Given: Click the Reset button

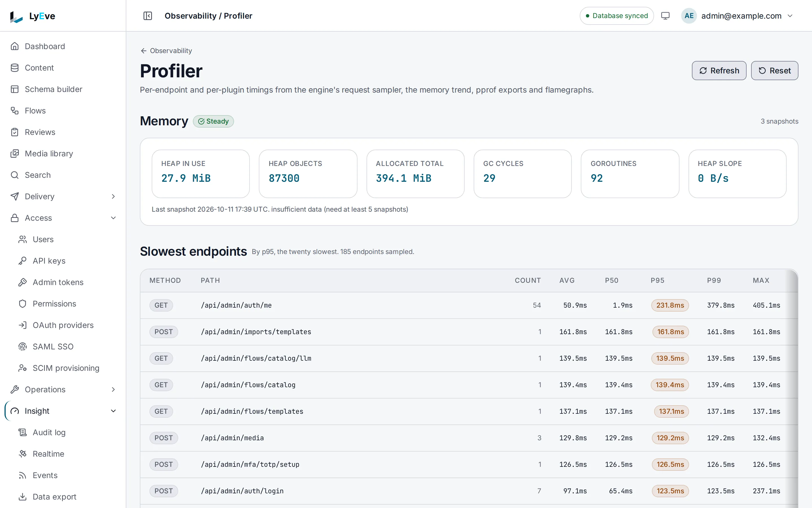Looking at the screenshot, I should [775, 71].
